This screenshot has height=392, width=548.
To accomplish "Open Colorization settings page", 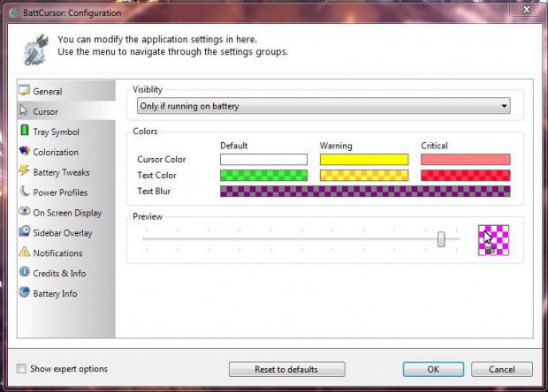I will click(66, 152).
